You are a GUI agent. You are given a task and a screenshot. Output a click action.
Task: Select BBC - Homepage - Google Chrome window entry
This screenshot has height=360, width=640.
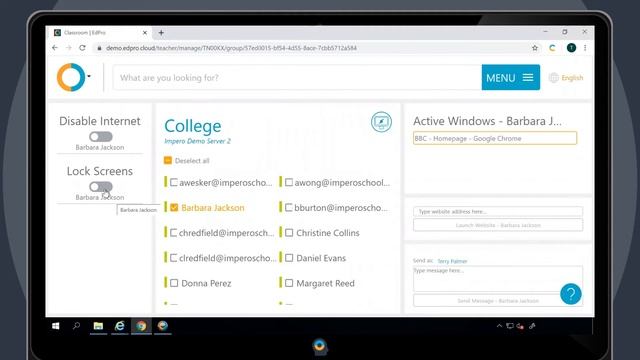(495, 138)
